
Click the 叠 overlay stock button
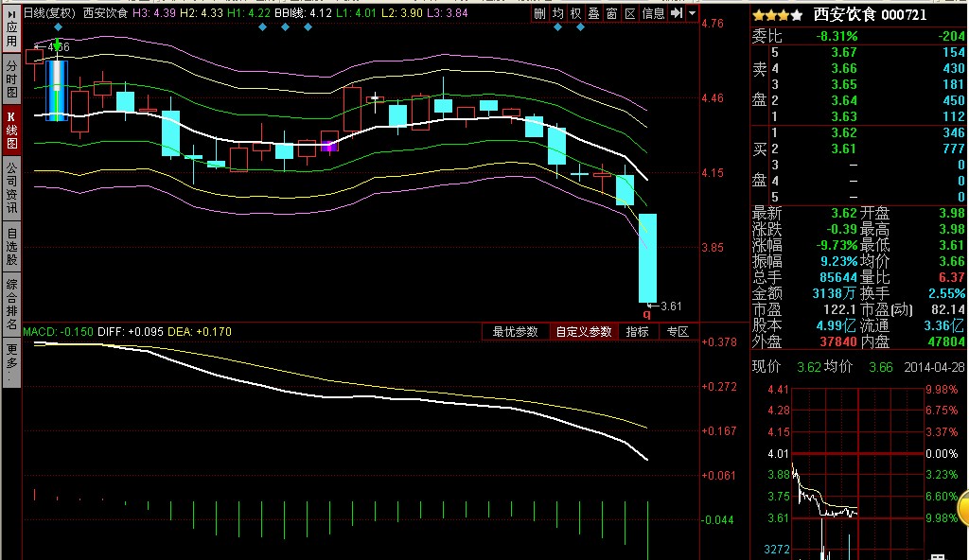[594, 13]
